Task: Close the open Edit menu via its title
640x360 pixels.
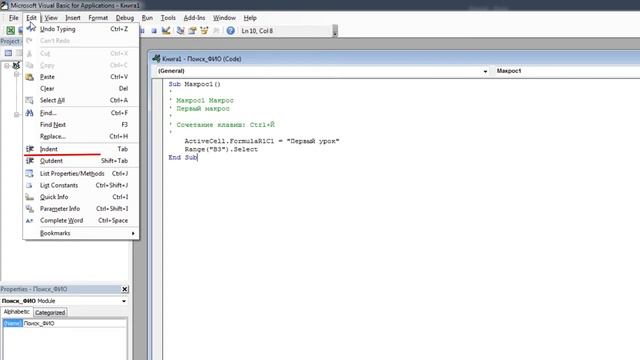Action: pos(31,18)
